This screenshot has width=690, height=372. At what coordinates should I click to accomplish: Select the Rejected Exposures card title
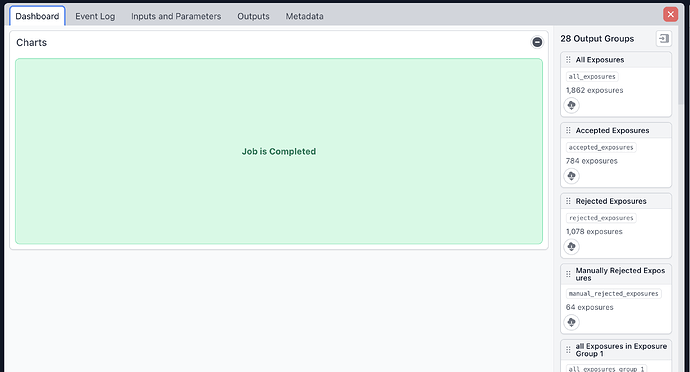point(611,201)
